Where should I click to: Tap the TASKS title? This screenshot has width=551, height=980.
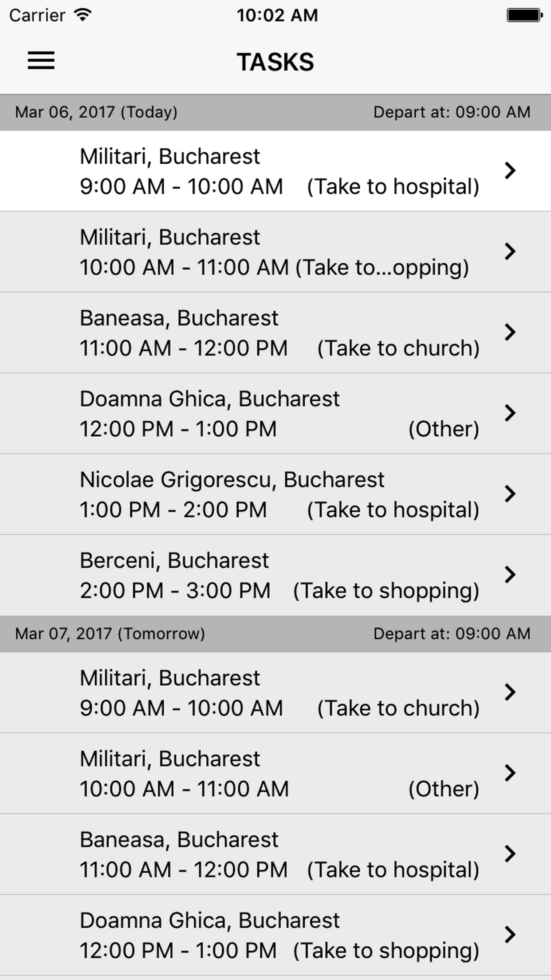tap(275, 62)
